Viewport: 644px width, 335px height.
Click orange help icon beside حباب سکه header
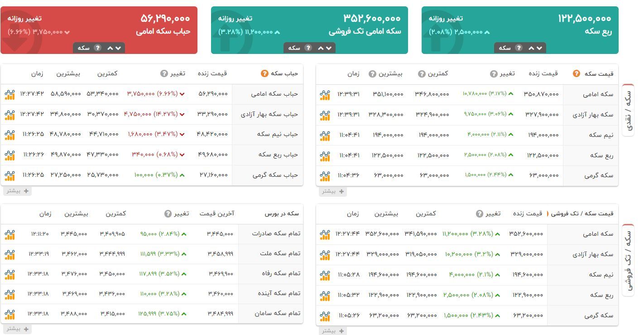(264, 73)
